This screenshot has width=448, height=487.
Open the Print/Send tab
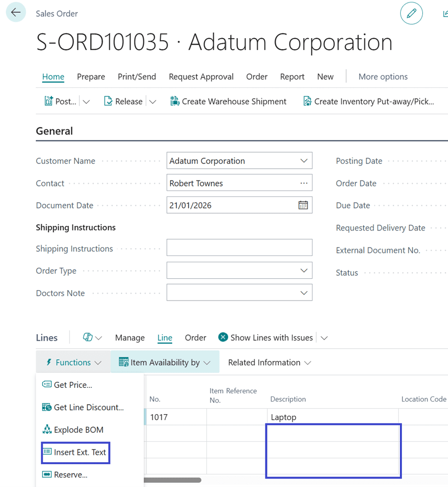coord(136,77)
